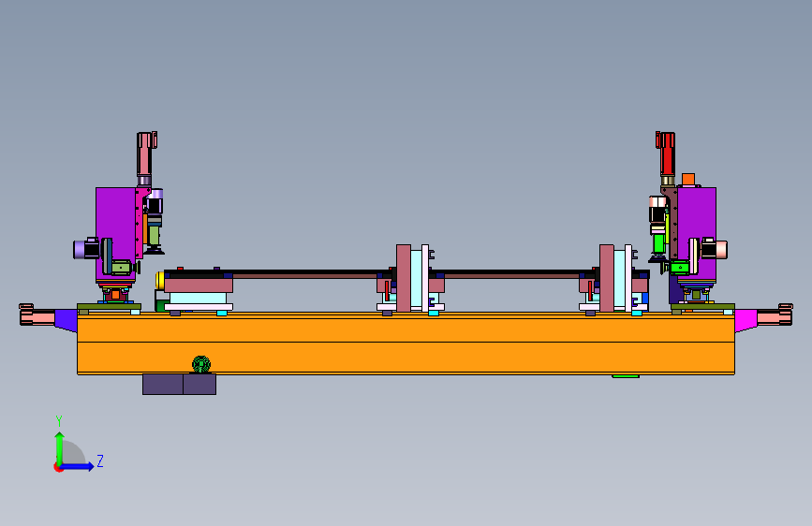Select the large orange base frame
This screenshot has height=526, width=812.
coord(406,343)
